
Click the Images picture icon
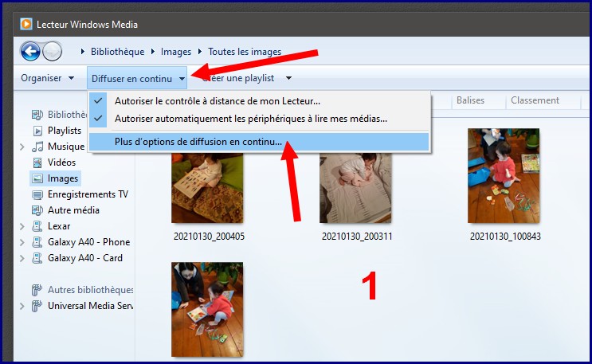(x=37, y=178)
